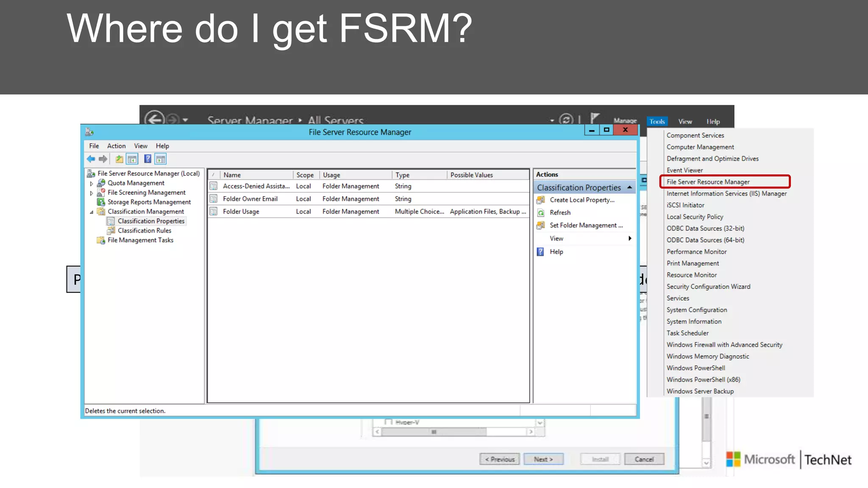Click the Create Local Property... action link

pos(582,200)
